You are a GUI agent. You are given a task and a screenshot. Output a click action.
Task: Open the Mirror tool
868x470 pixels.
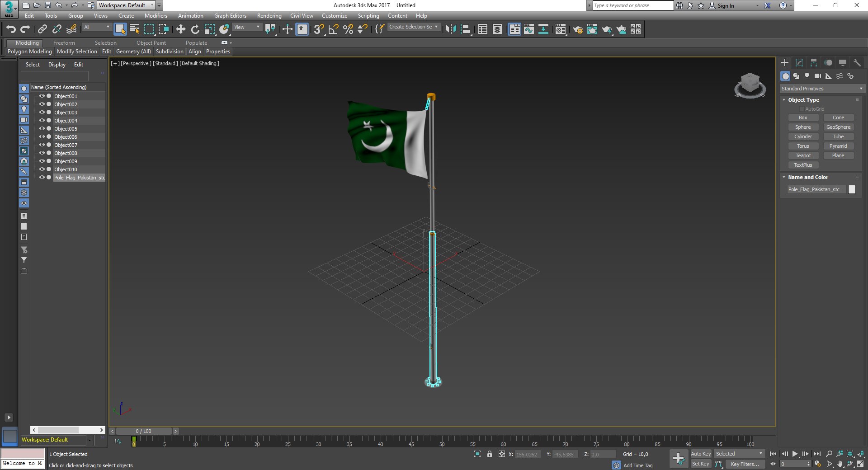coord(451,29)
